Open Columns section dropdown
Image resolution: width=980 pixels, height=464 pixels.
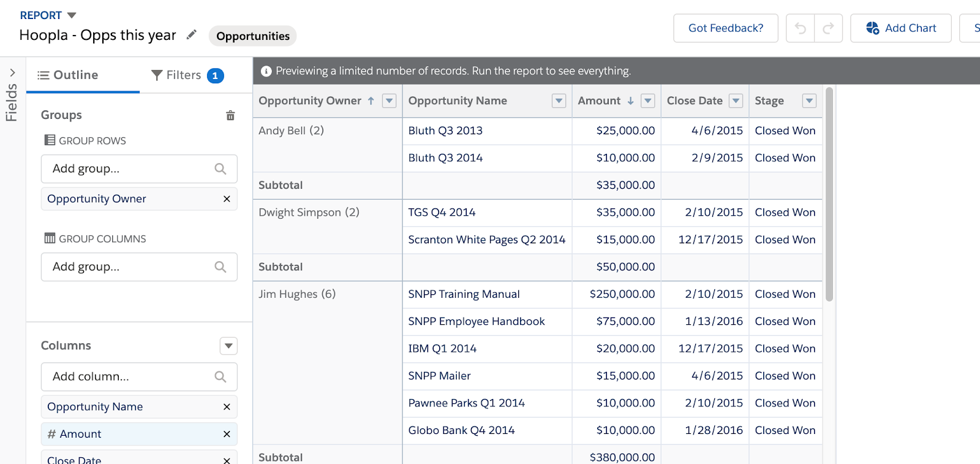pos(228,346)
